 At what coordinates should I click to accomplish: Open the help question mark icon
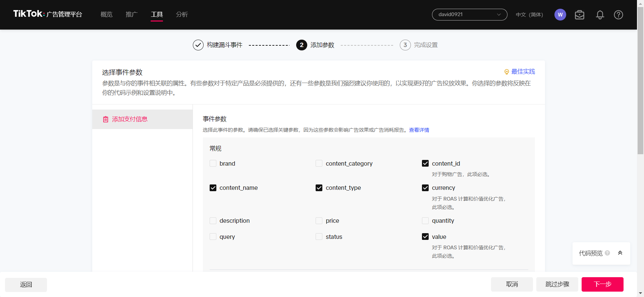(619, 15)
